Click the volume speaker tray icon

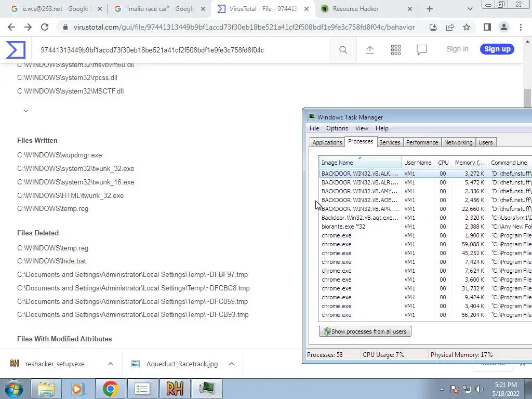pos(480,389)
